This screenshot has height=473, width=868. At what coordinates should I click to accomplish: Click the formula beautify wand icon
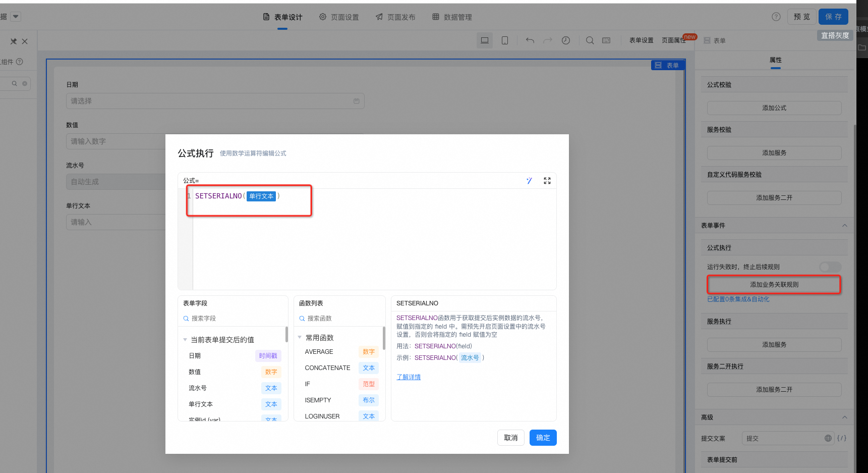(x=529, y=181)
